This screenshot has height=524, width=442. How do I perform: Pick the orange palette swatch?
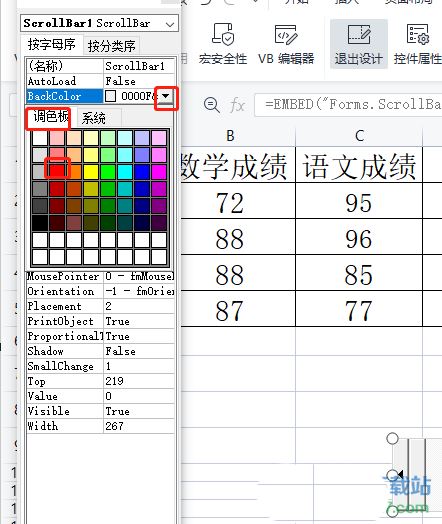point(74,172)
